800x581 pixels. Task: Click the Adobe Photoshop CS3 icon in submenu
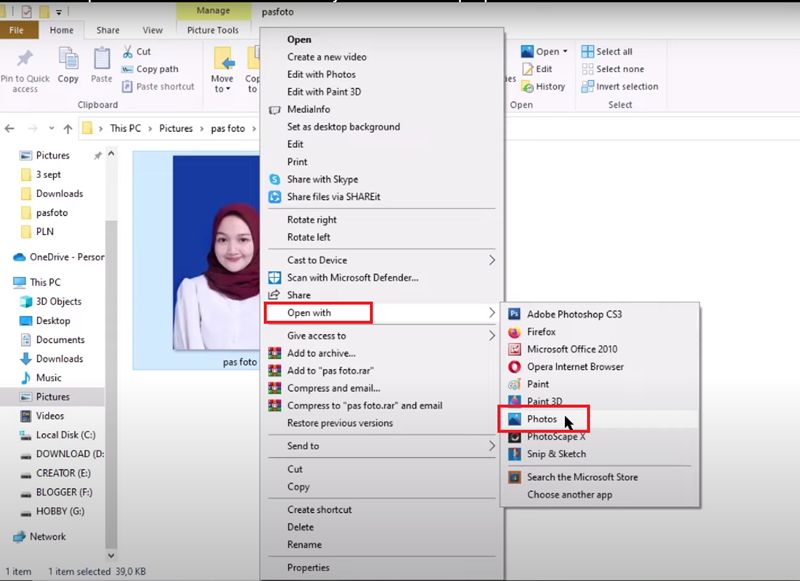pyautogui.click(x=515, y=314)
